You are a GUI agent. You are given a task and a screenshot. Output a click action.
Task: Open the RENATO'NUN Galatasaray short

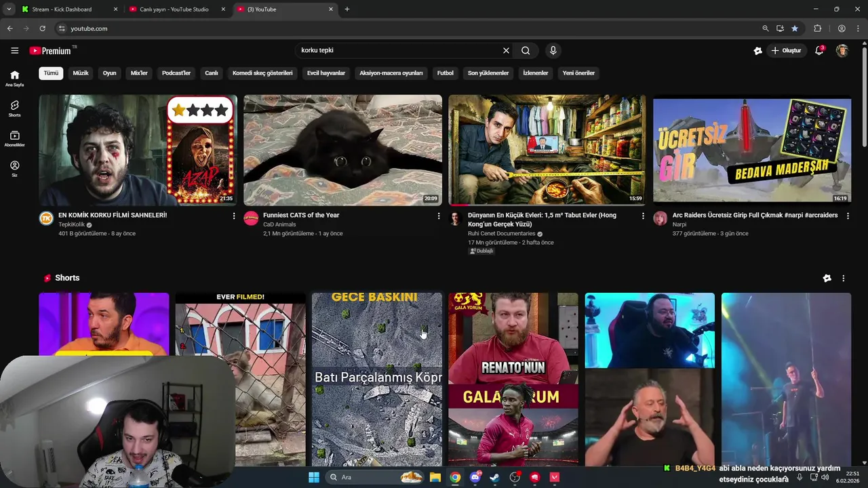[513, 380]
